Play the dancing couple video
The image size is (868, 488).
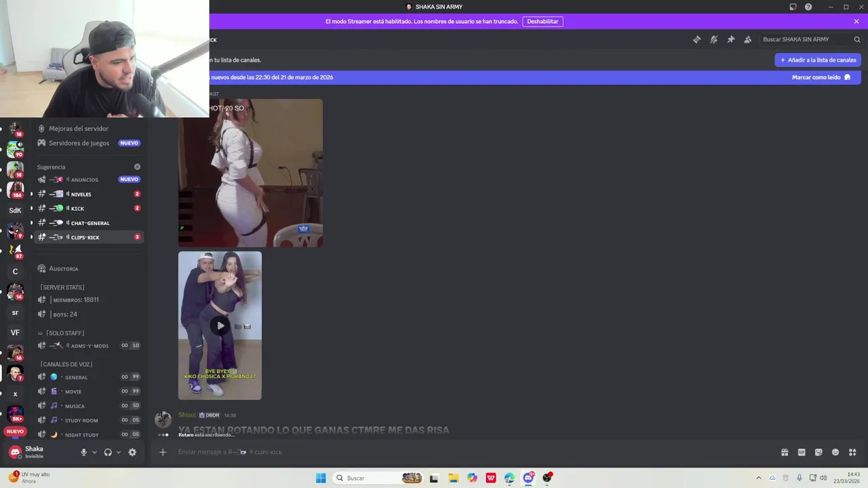(x=220, y=325)
